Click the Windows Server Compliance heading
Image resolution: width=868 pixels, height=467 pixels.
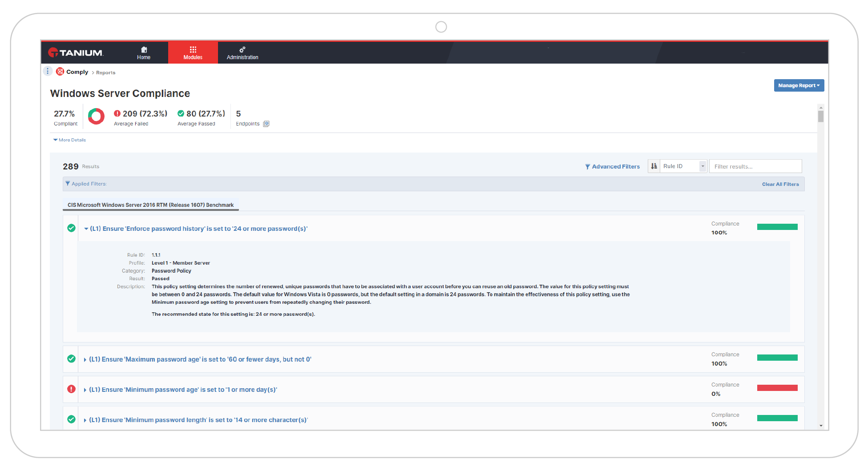click(x=120, y=93)
